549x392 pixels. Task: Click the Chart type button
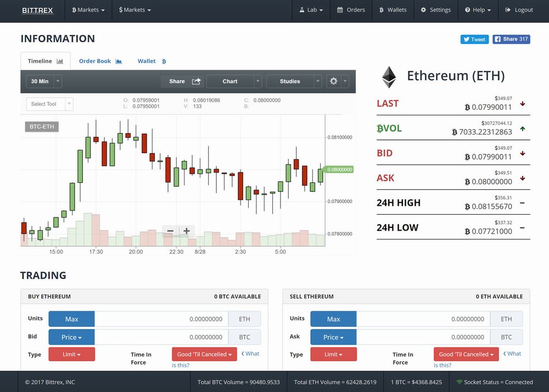(x=229, y=81)
